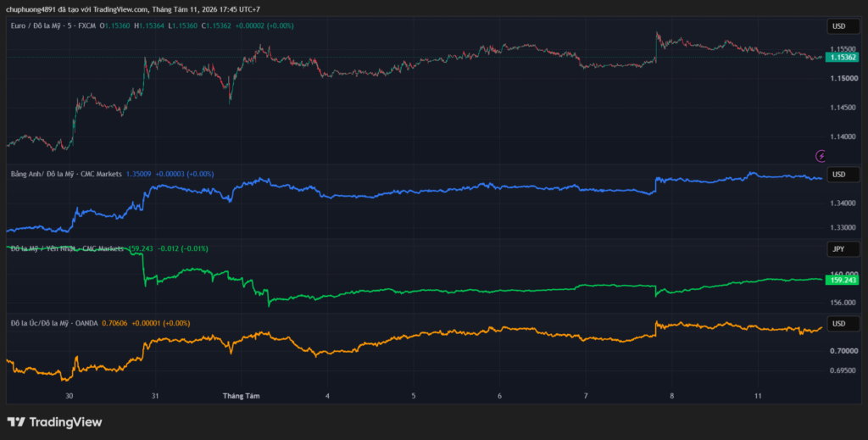Viewport: 868px width, 440px height.
Task: Open the JPY currency selector
Action: [x=843, y=249]
